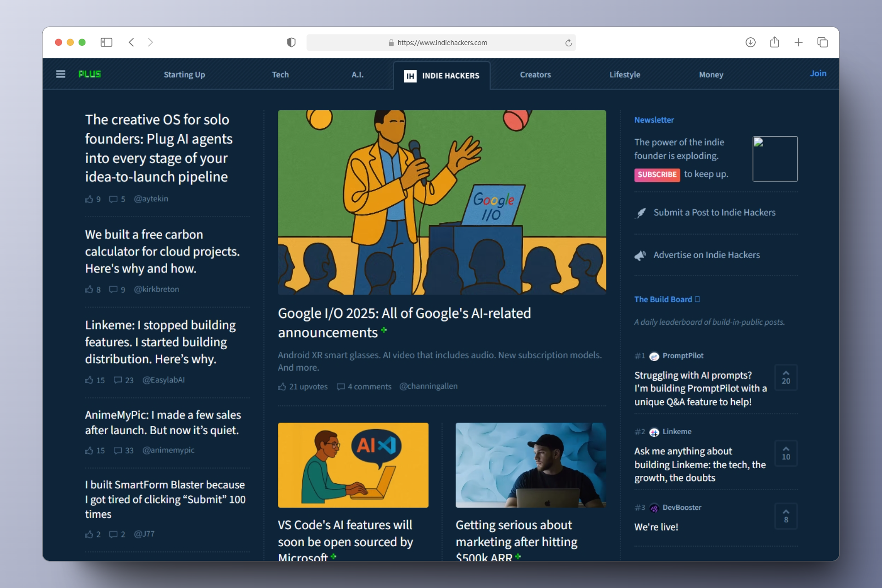Open the share icon in the toolbar
Screen dimensions: 882x588
point(775,42)
